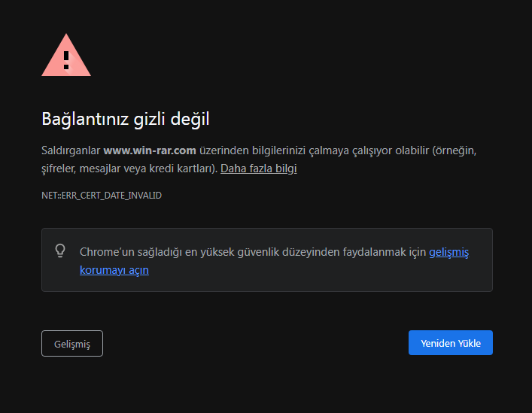532x413 pixels.
Task: Click the Bağlantınız gizli değil heading
Action: [126, 119]
